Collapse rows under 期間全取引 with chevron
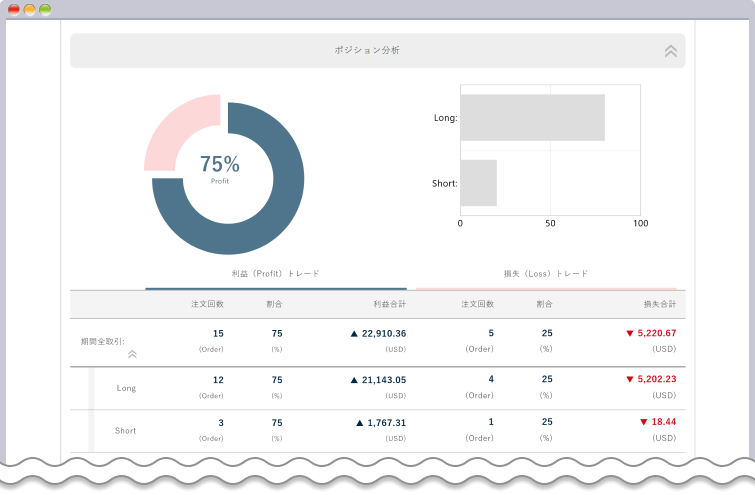This screenshot has height=495, width=755. click(x=132, y=353)
